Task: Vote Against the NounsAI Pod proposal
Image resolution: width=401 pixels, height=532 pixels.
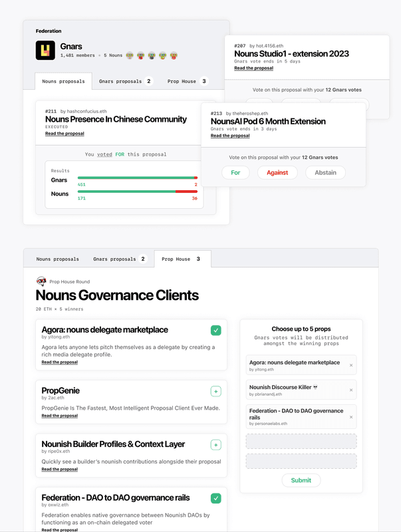Action: click(277, 172)
